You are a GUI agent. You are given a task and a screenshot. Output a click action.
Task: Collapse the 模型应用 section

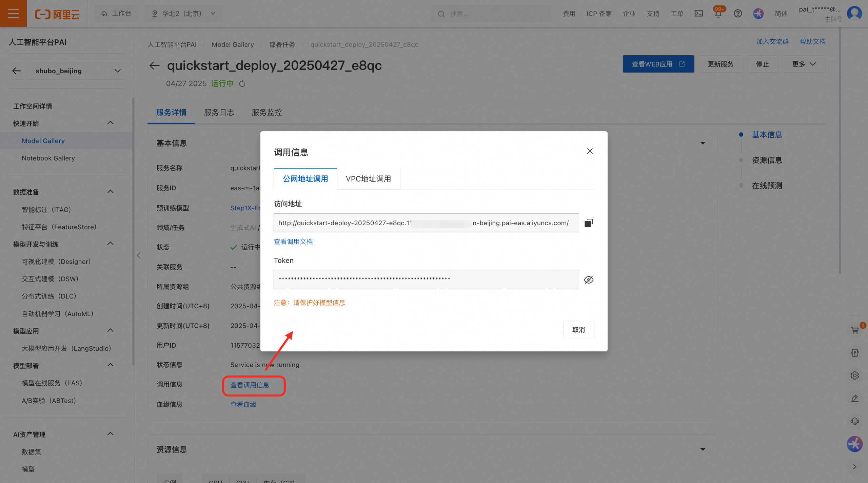click(x=111, y=330)
